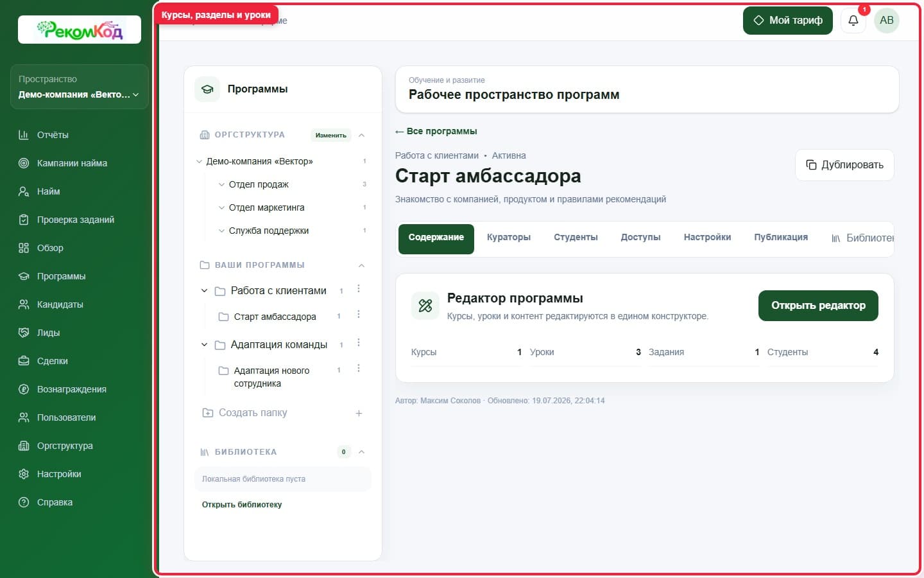Click the Программы panel header cap icon
This screenshot has width=924, height=578.
click(x=207, y=89)
